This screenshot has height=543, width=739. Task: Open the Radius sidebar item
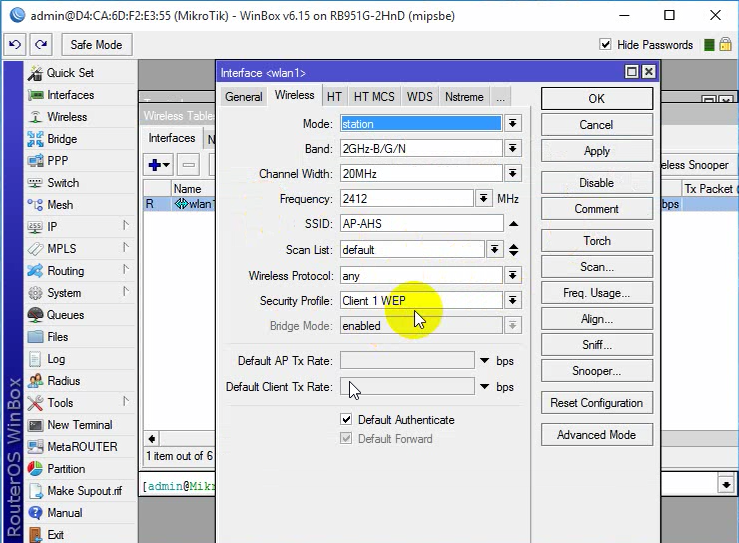point(63,380)
